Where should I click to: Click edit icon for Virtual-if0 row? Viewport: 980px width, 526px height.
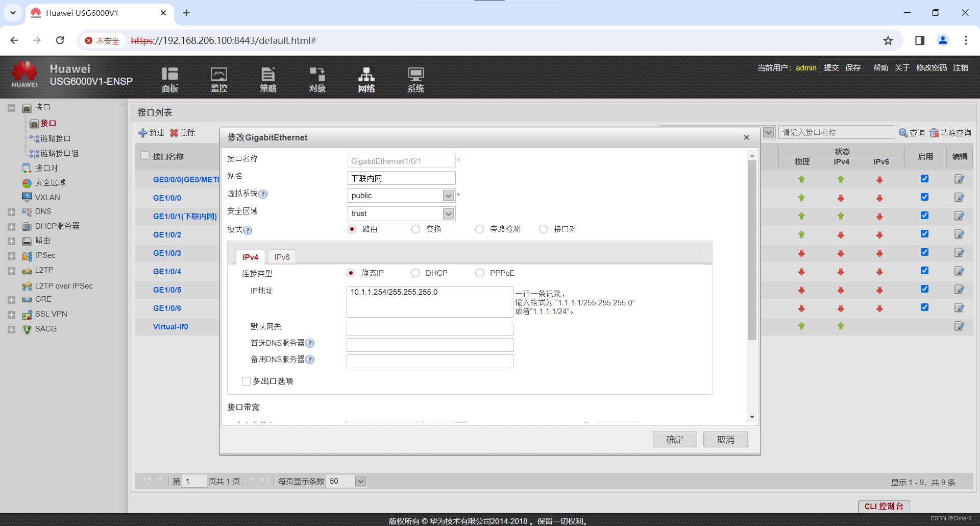(959, 326)
